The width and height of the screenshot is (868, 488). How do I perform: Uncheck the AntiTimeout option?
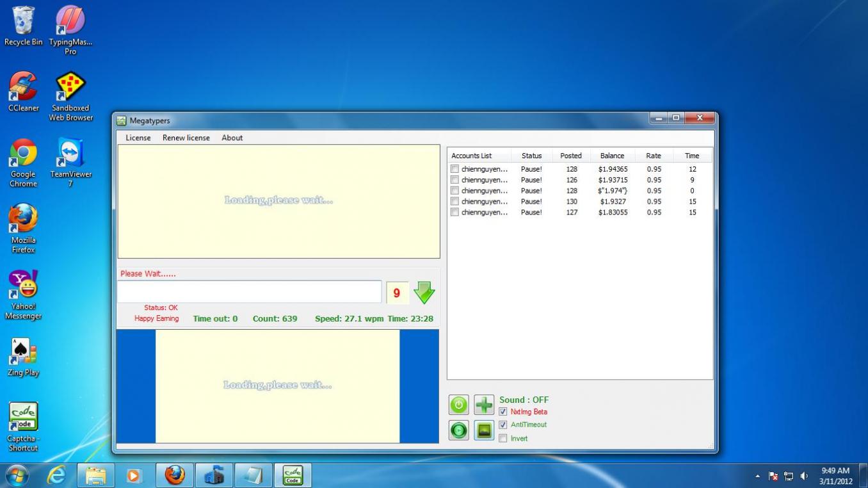(503, 425)
